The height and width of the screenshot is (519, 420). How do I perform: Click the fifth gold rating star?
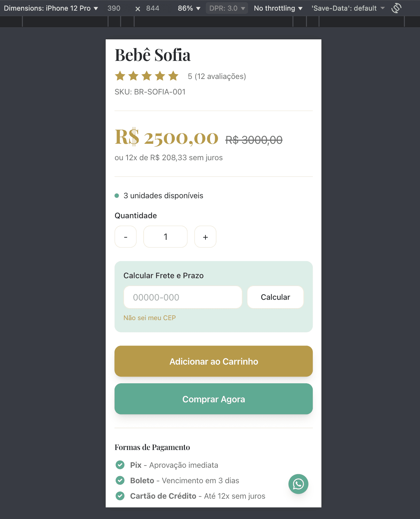point(173,76)
